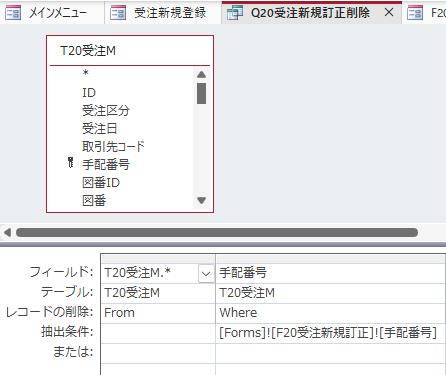
Task: Click the form icon on 受注新規登録 tab
Action: [118, 13]
